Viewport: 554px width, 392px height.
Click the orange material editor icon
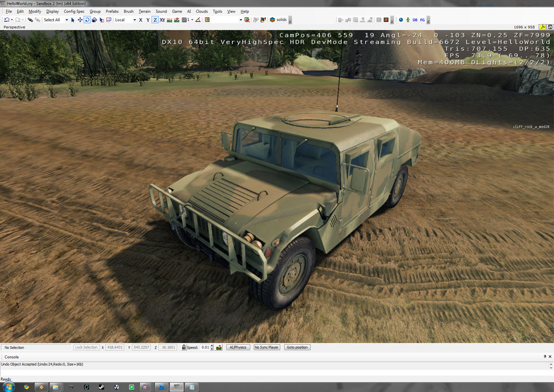386,20
